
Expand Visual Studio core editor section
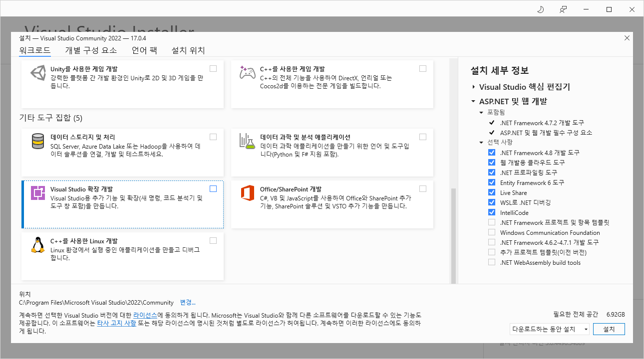pos(473,87)
